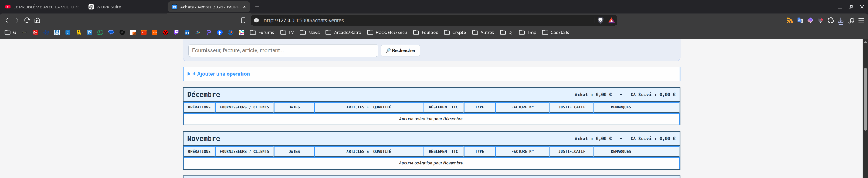
Task: Open the Cocktails bookmarks folder
Action: (556, 32)
